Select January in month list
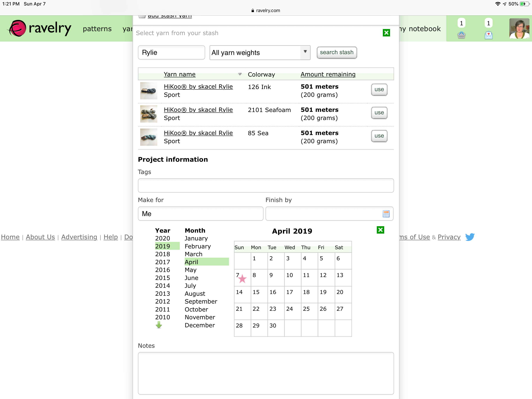This screenshot has height=399, width=532. tap(196, 238)
